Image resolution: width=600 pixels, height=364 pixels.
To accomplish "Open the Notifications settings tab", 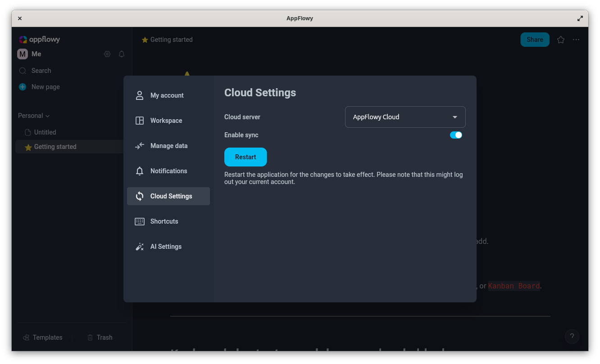I will 168,171.
